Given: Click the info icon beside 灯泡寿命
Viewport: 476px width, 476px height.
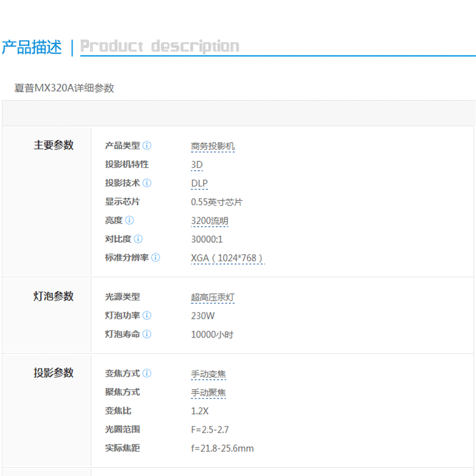Looking at the screenshot, I should [x=147, y=334].
